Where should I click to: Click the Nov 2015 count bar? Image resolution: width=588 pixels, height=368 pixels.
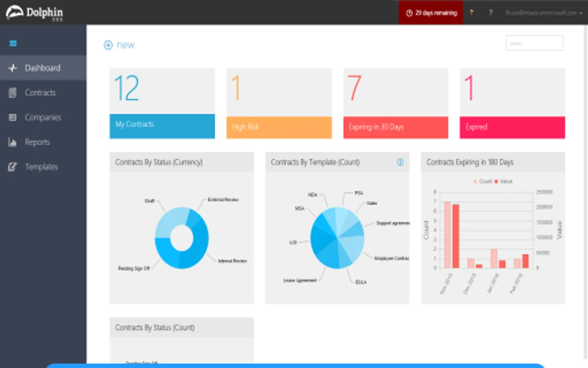tap(447, 235)
